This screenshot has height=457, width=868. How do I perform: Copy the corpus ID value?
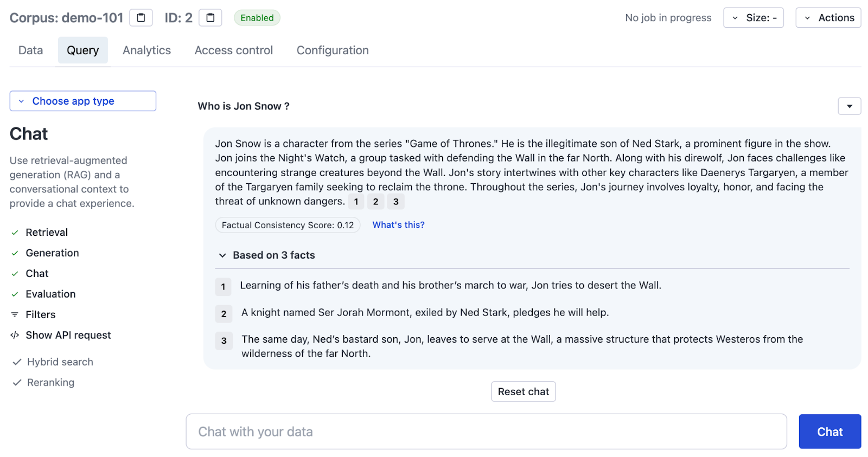click(x=210, y=18)
